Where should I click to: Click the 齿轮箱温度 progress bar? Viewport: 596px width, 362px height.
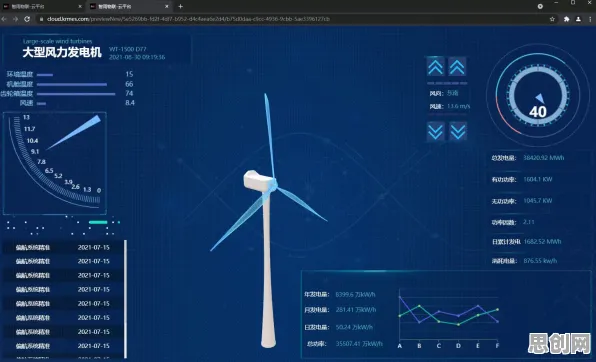click(x=76, y=94)
